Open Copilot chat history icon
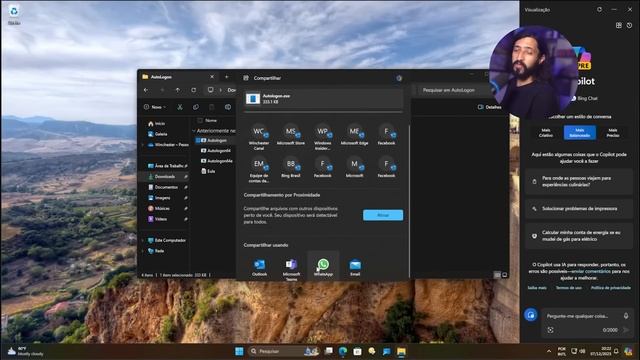This screenshot has height=360, width=640. tap(629, 25)
